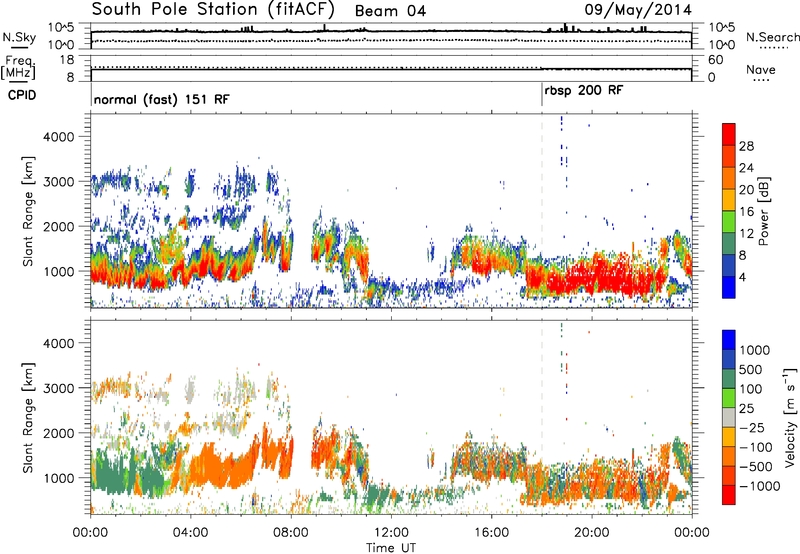
Task: Click the 'normal (fast) 151 RF' text
Action: pyautogui.click(x=161, y=99)
